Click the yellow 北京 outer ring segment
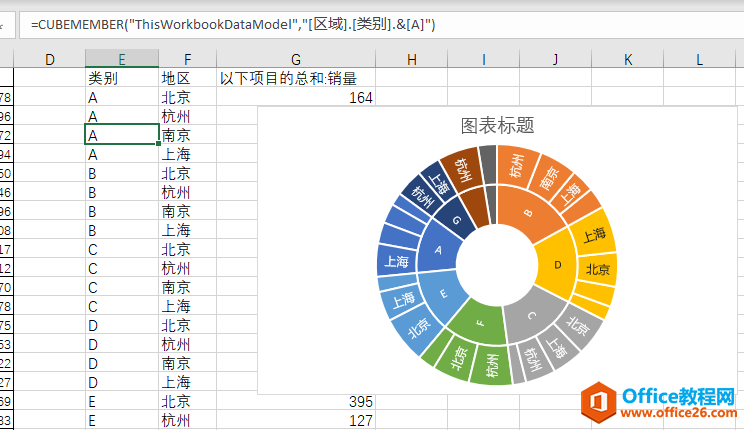 597,270
